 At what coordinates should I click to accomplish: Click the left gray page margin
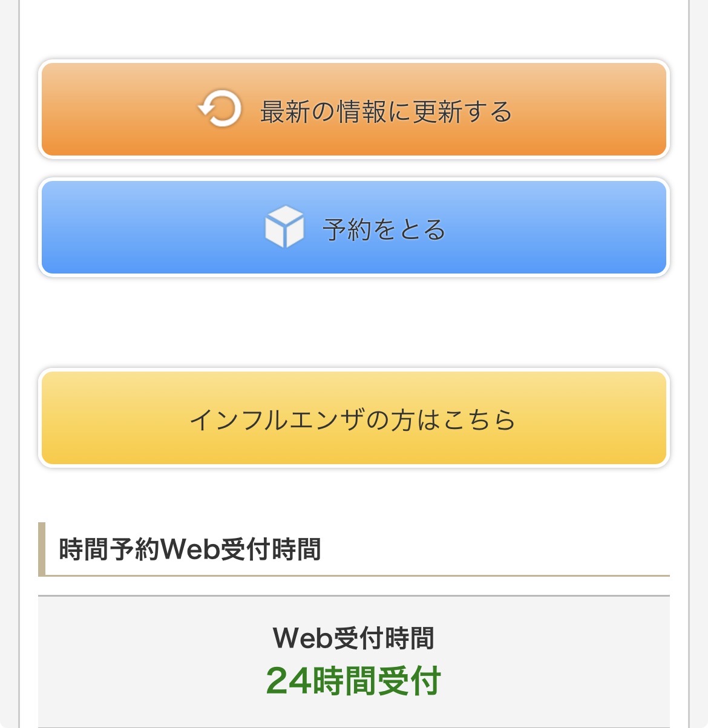coord(8,363)
